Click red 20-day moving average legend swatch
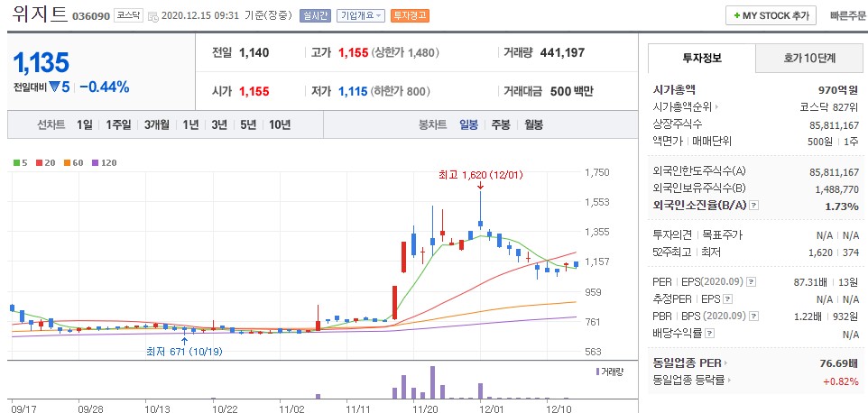 click(x=40, y=163)
